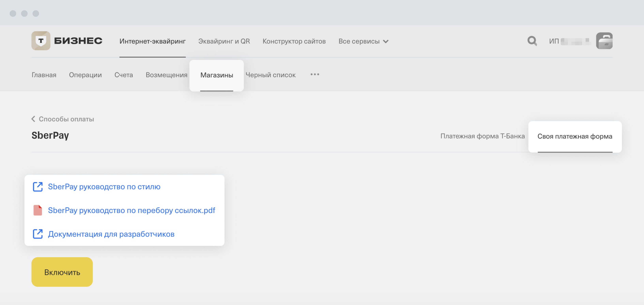Click the БИЗНЕС brand text
The height and width of the screenshot is (305, 644).
[78, 41]
